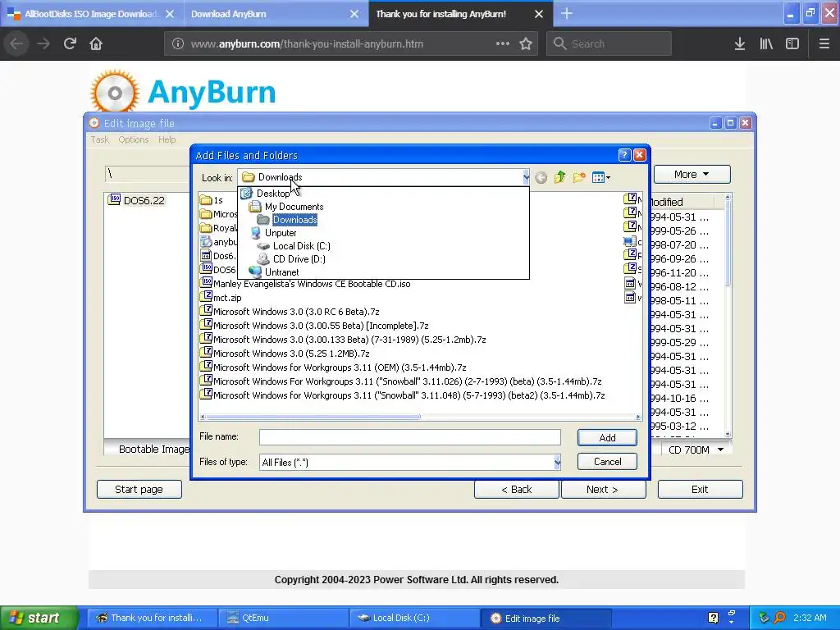Click the Add button
Screen dimensions: 840x630
click(607, 438)
